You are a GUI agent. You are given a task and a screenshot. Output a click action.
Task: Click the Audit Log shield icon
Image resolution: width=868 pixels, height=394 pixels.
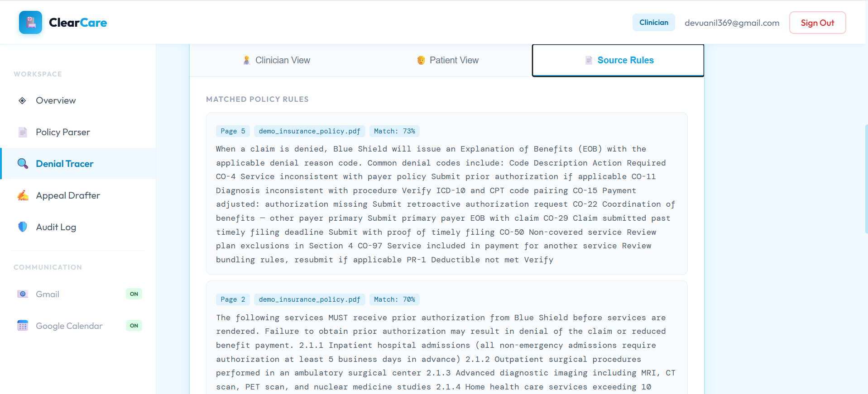(x=23, y=227)
